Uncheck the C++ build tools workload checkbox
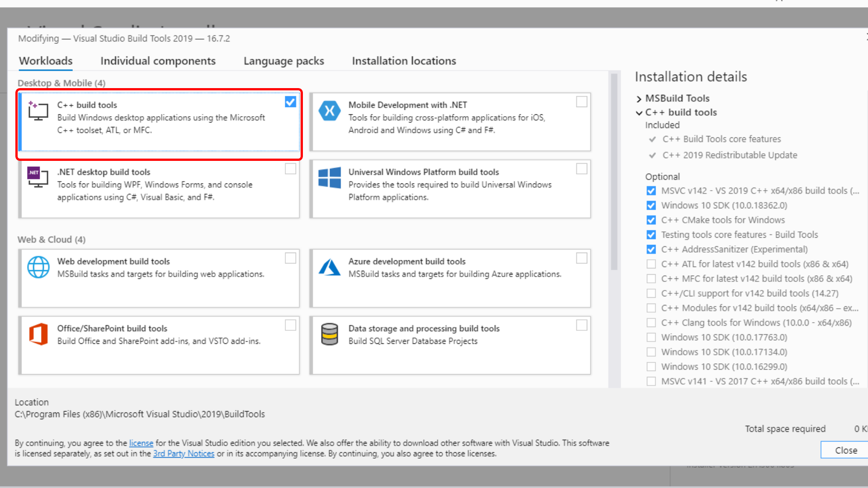This screenshot has width=868, height=488. [290, 102]
